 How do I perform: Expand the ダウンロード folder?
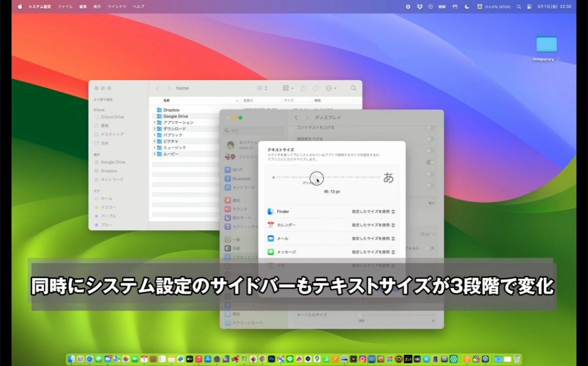155,129
